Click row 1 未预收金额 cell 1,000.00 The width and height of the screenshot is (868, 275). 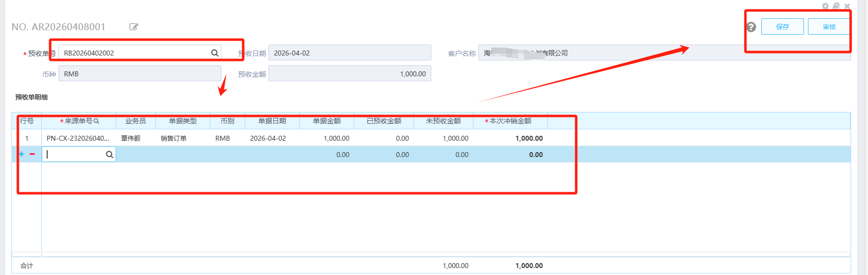coord(443,138)
